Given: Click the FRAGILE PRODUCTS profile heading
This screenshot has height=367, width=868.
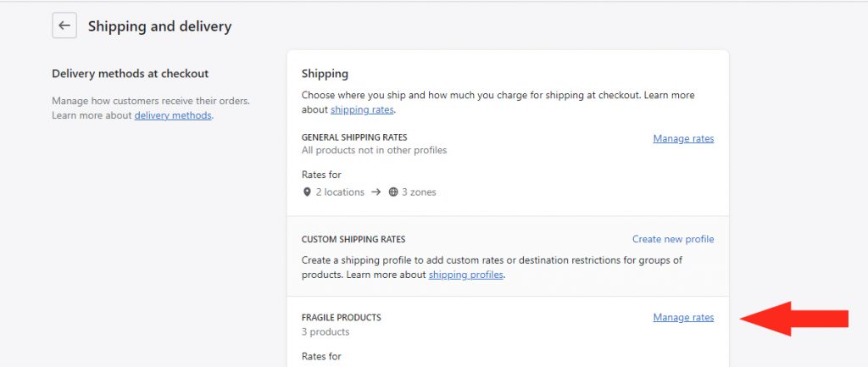Looking at the screenshot, I should (341, 318).
